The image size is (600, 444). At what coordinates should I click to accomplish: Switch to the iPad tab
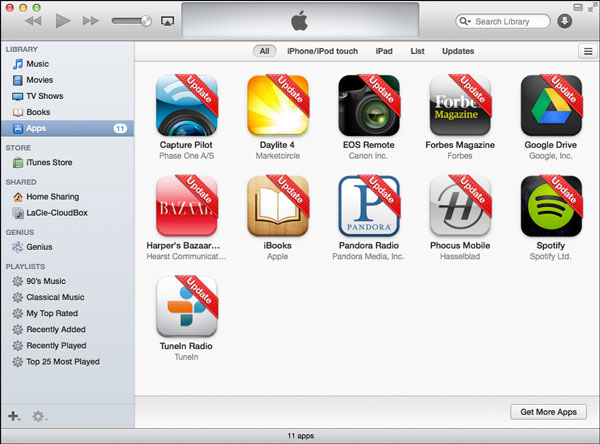coord(384,51)
